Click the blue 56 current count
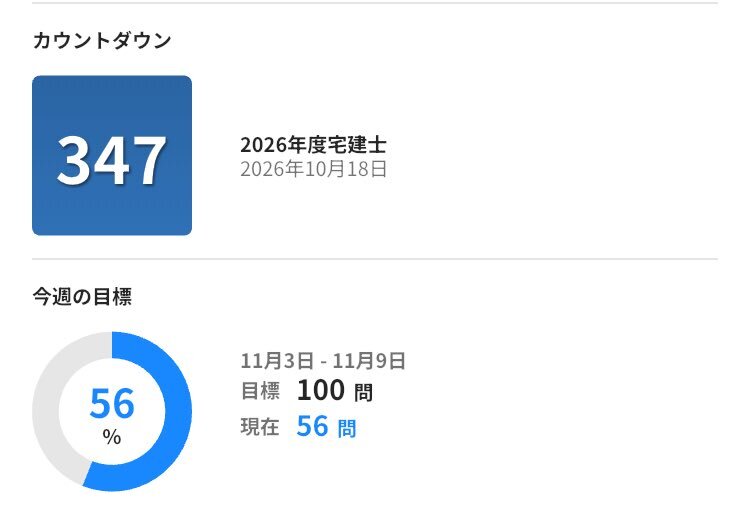The width and height of the screenshot is (750, 511). [312, 426]
